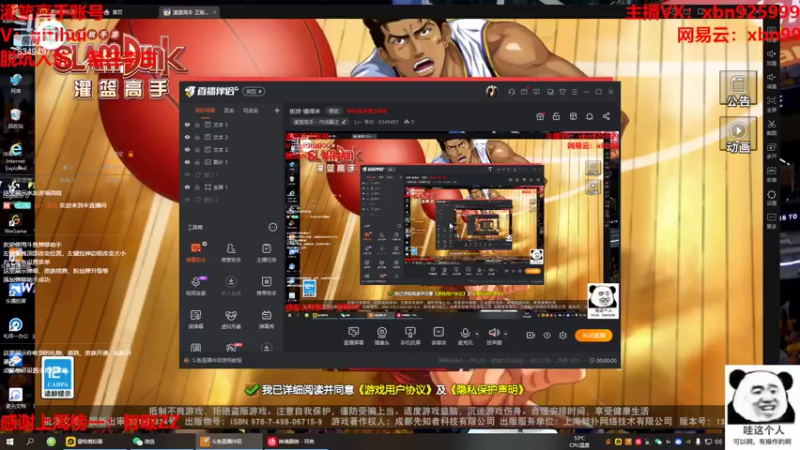Switch to the second scene tab
Image resolution: width=800 pixels, height=450 pixels.
pyautogui.click(x=229, y=110)
